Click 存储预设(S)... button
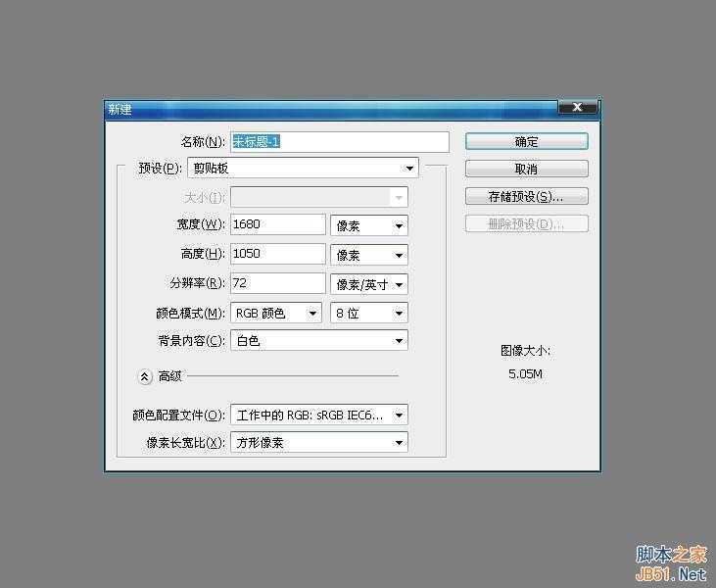 (x=527, y=196)
